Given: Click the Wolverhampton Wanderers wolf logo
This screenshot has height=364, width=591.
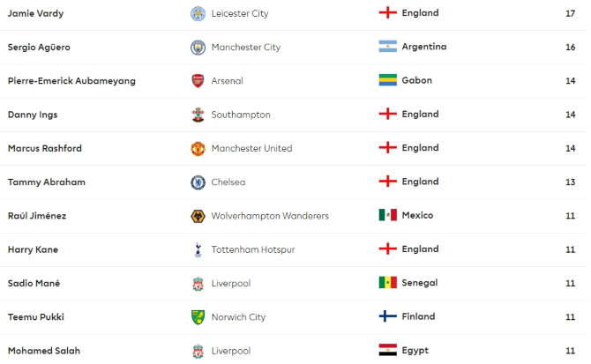Looking at the screenshot, I should (x=198, y=216).
